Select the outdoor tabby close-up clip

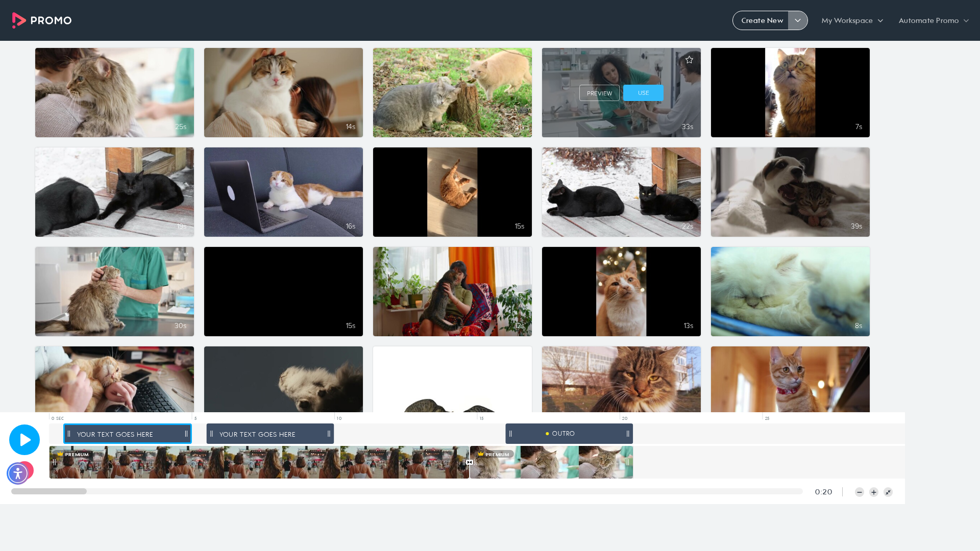(x=621, y=379)
